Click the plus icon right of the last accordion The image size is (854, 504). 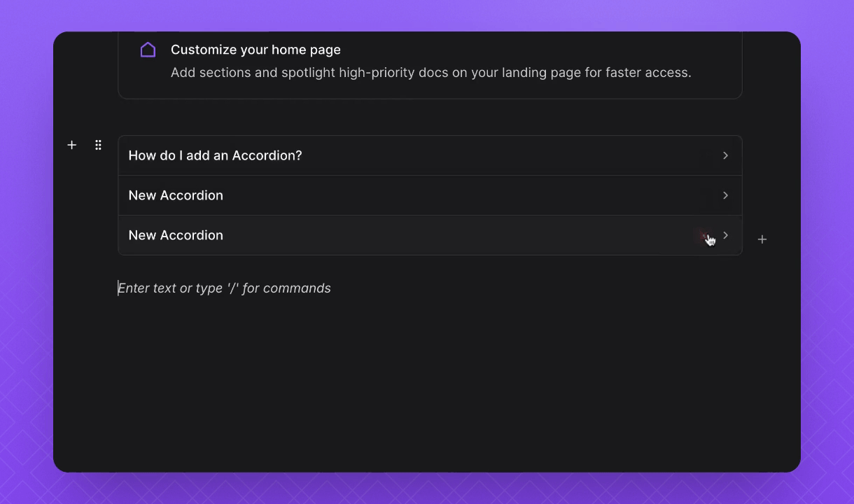(762, 239)
